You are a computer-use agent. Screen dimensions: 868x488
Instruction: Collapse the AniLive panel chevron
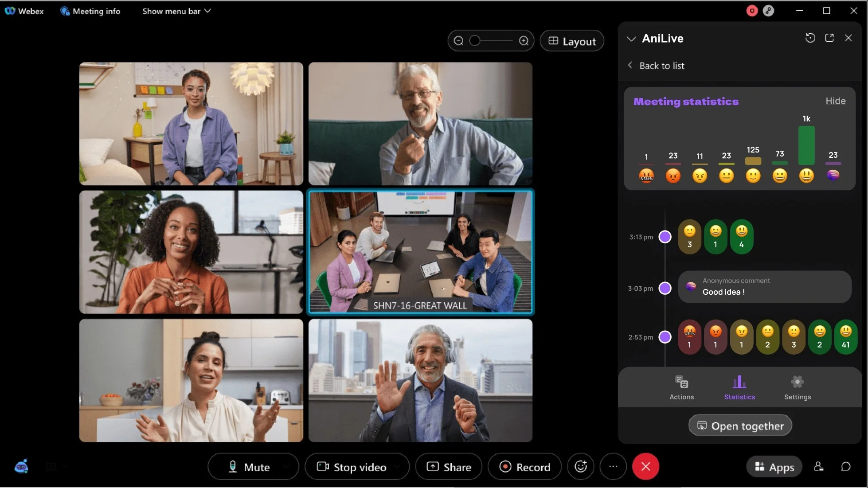(631, 39)
